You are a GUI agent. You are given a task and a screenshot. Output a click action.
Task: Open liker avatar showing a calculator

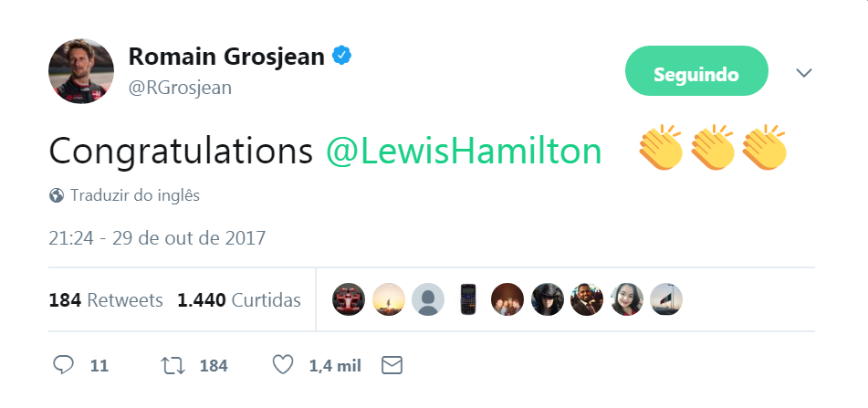click(467, 298)
